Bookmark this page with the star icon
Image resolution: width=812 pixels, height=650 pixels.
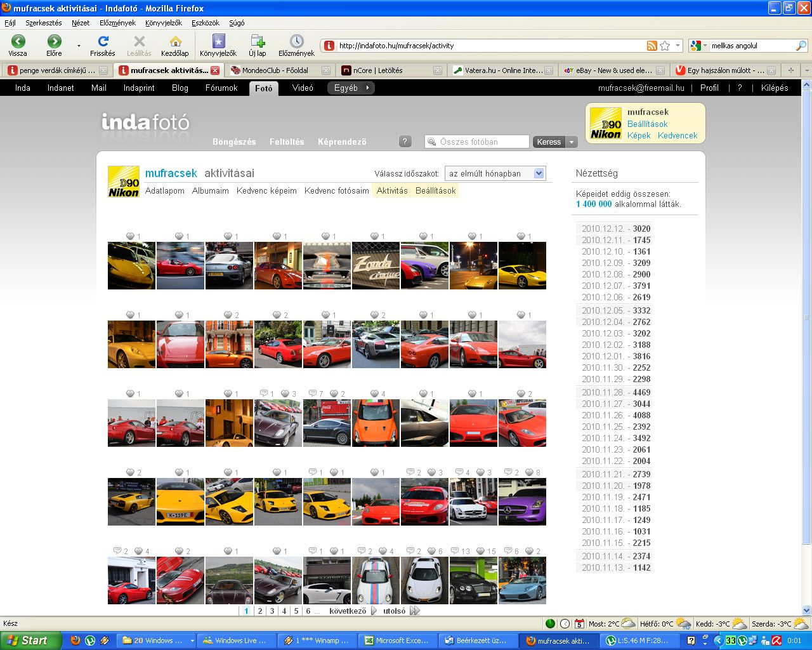pos(665,46)
